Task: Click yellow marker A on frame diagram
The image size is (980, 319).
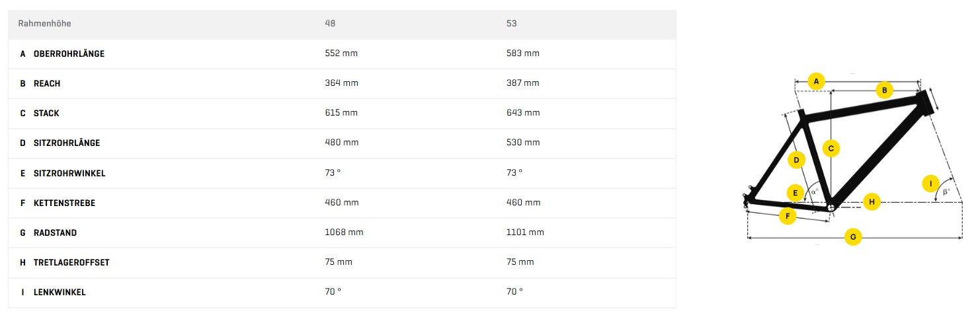Action: click(816, 81)
